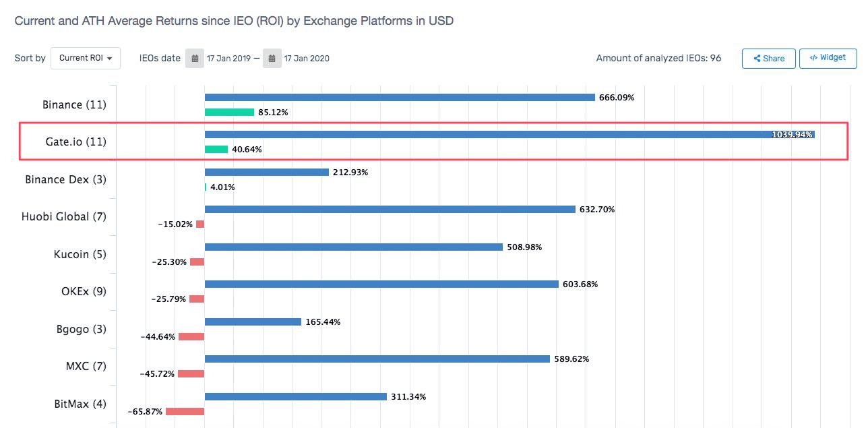Click the 85.12% value label
Screen dimensions: 868x428
click(273, 113)
